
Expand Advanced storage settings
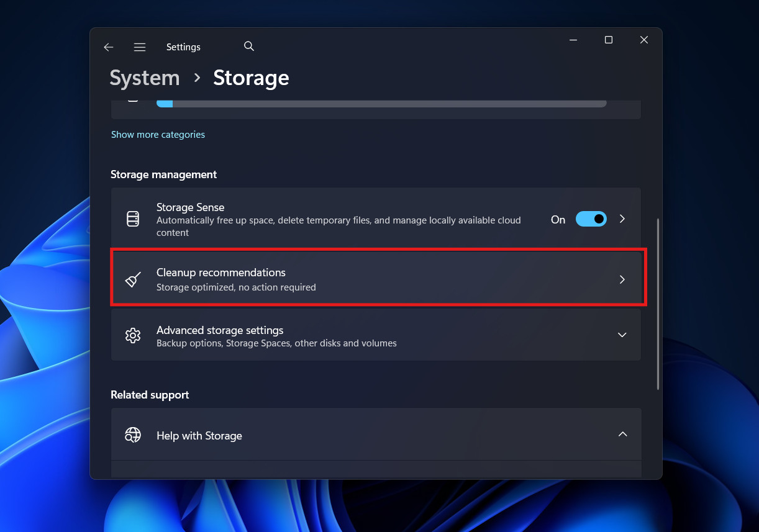coord(622,335)
